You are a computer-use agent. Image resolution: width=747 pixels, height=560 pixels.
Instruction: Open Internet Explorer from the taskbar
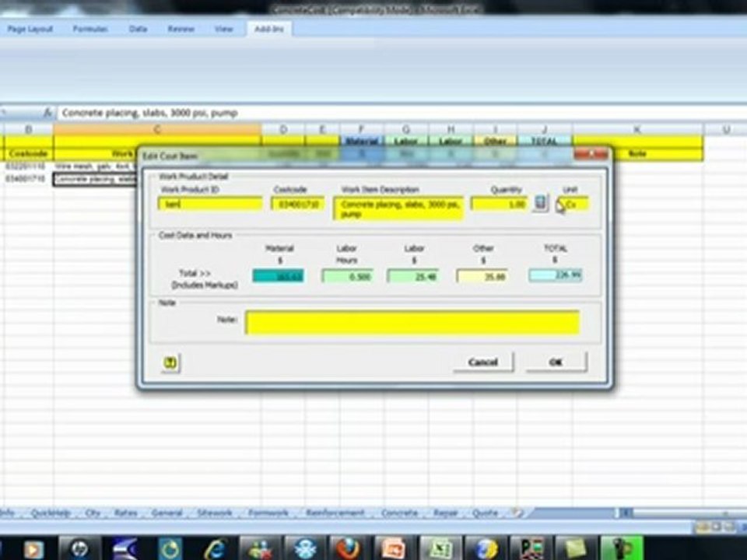click(216, 548)
